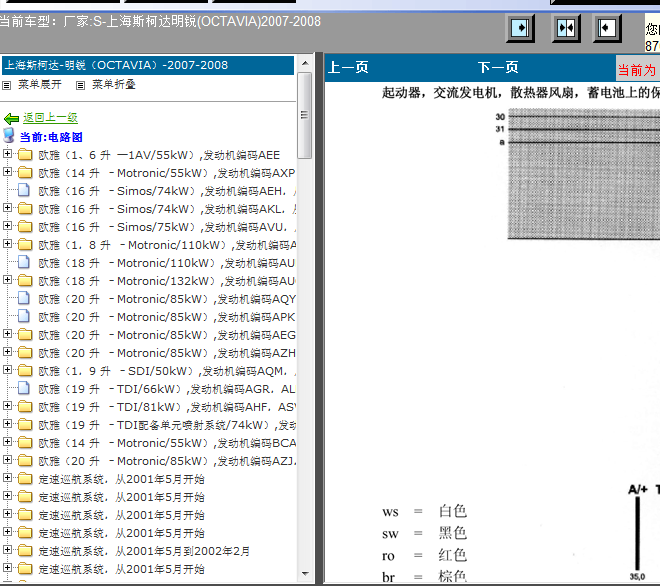
Task: Click the folder icon of Simos/74kW AKL row
Action: point(25,208)
